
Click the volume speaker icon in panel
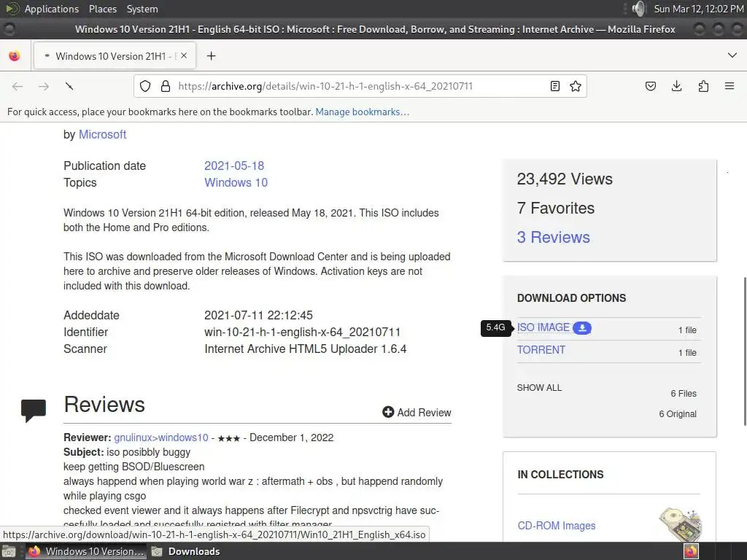[639, 9]
